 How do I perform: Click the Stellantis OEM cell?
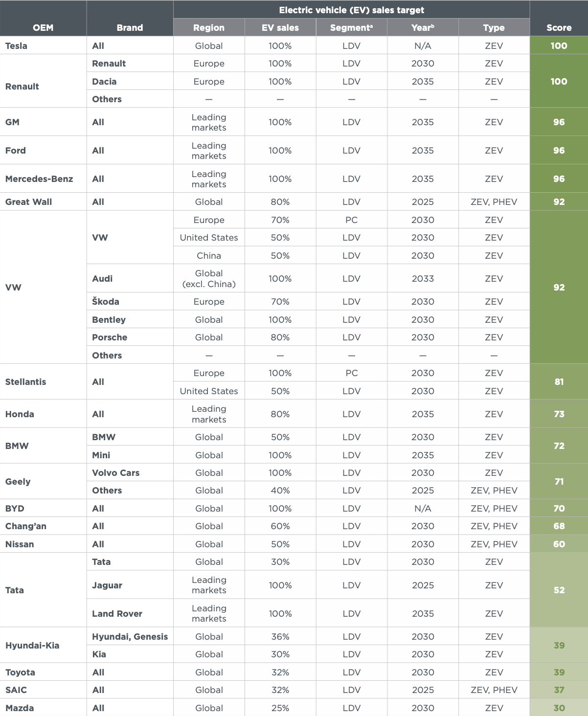(x=25, y=382)
